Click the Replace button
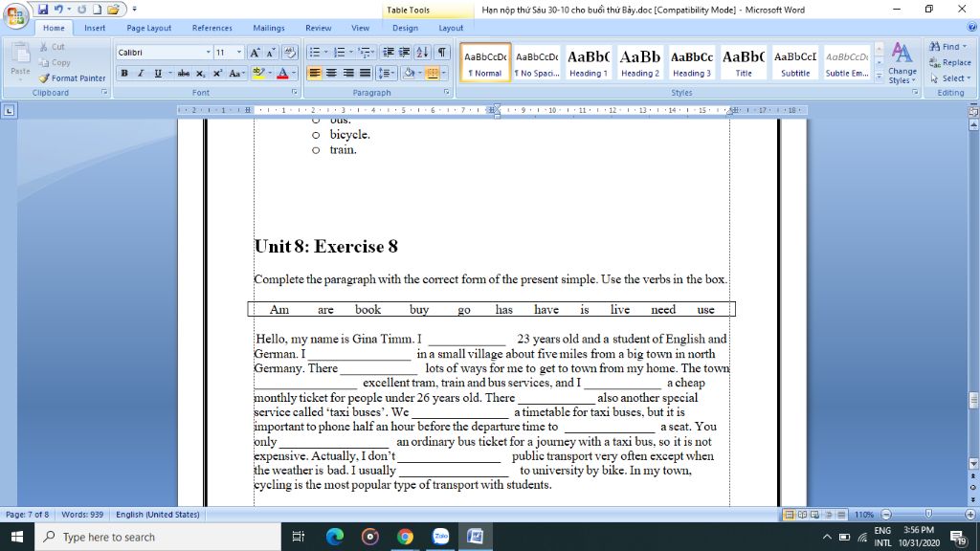Viewport: 980px width, 551px height. (950, 62)
